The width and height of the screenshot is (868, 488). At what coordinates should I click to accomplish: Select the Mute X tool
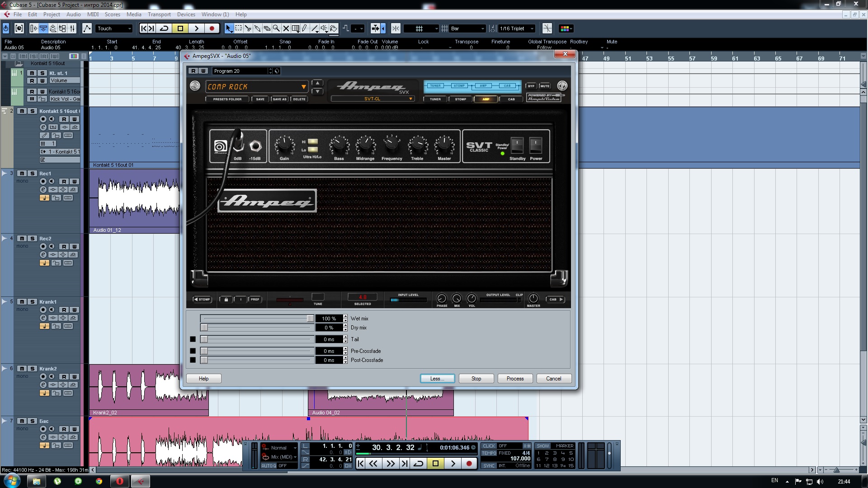coord(286,28)
